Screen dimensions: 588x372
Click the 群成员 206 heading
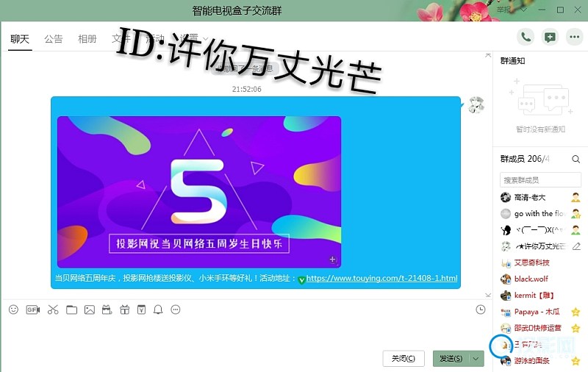525,159
